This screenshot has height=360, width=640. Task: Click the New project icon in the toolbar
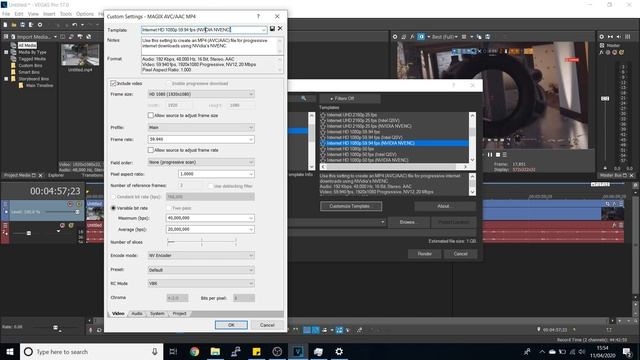(x=5, y=25)
